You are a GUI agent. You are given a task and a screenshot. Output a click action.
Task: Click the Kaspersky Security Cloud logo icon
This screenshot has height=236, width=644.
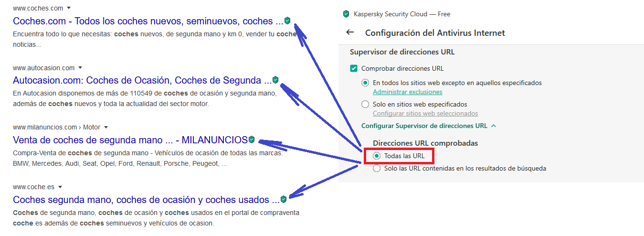pos(346,14)
